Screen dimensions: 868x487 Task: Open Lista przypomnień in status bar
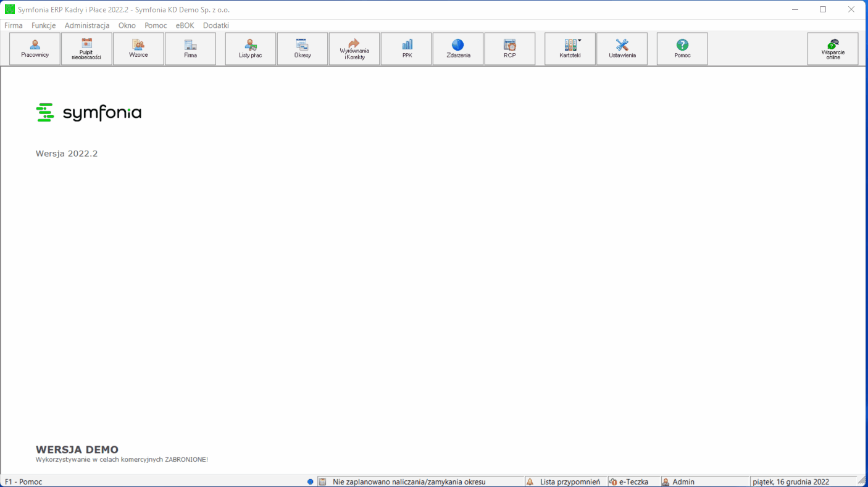[570, 481]
